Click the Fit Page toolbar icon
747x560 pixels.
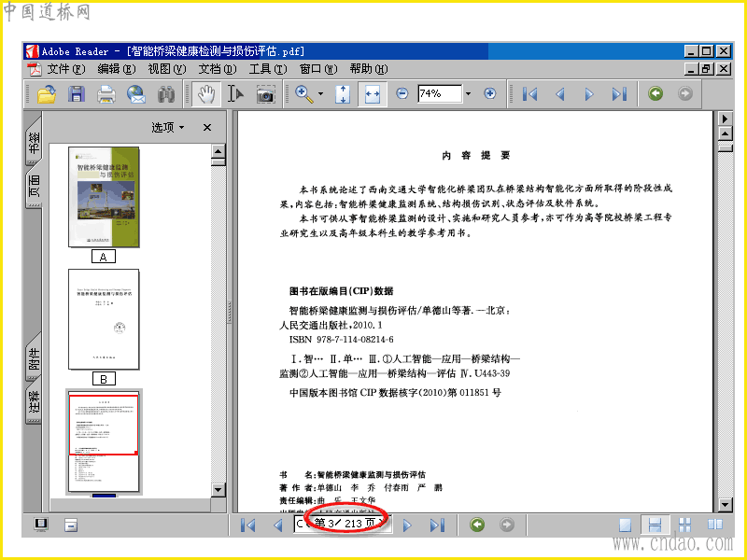[343, 94]
